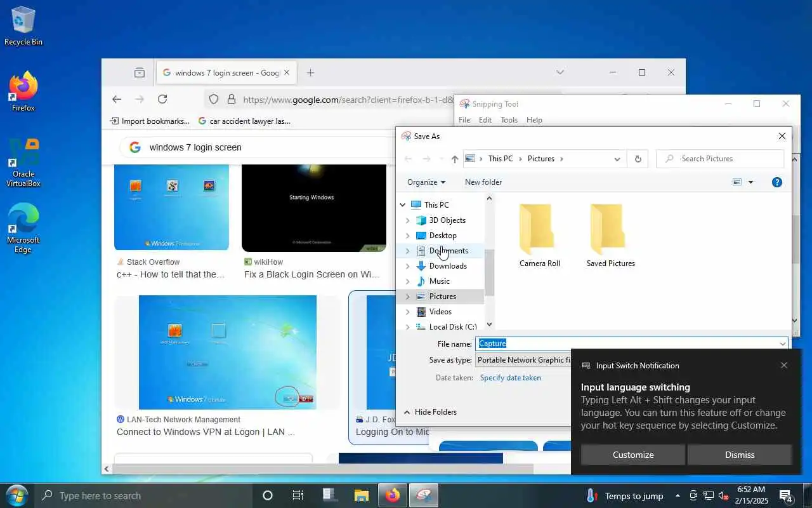Screen dimensions: 812x508
Task: Expand the Desktop tree node
Action: 407,236
